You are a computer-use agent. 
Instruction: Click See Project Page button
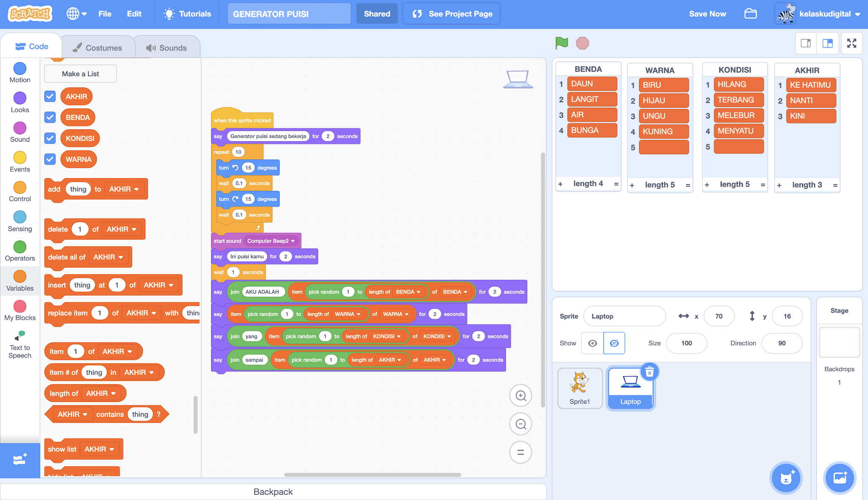pos(452,14)
